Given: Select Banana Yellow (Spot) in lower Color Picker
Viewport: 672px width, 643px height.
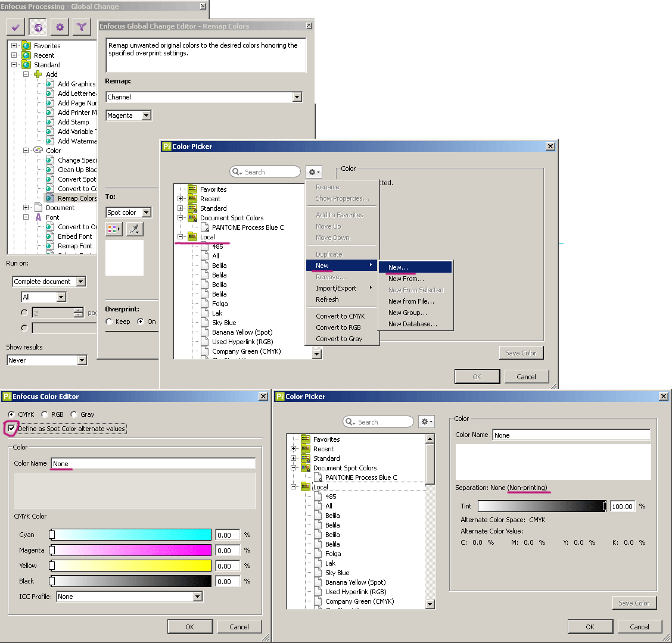Looking at the screenshot, I should (355, 582).
